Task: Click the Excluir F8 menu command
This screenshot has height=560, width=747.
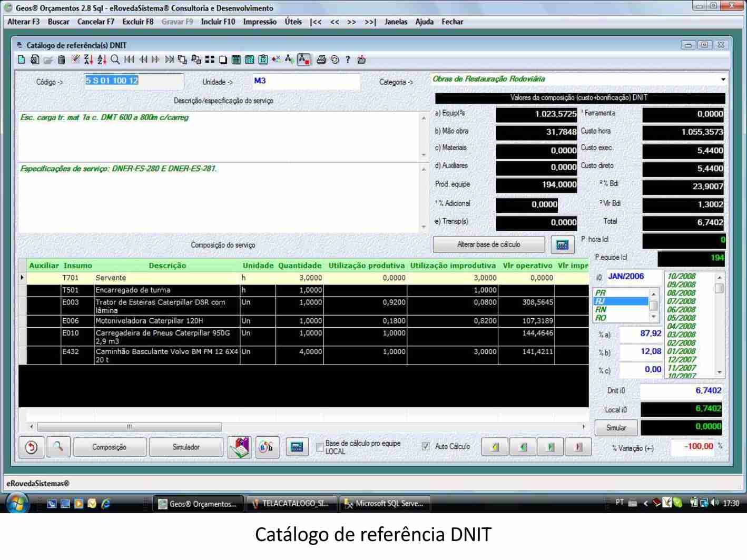Action: coord(138,22)
